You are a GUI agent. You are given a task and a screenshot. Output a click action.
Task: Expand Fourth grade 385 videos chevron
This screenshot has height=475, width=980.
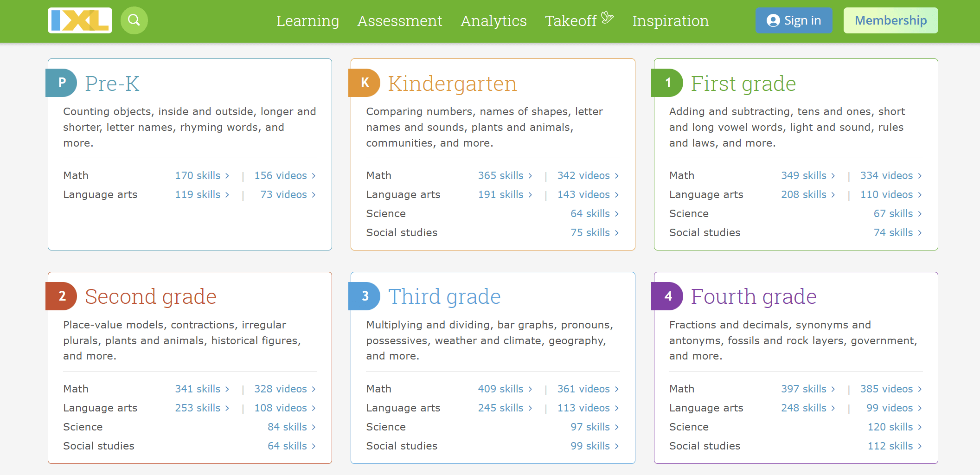920,389
